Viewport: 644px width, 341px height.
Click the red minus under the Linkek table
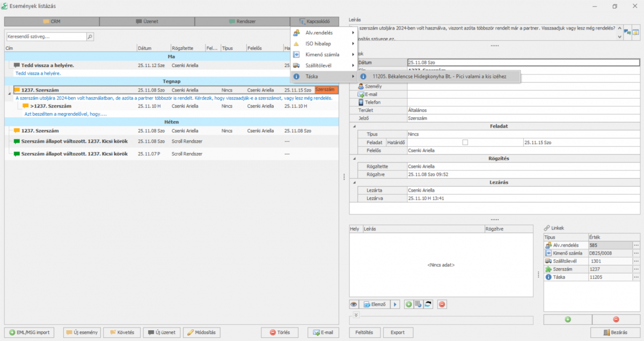(x=616, y=319)
